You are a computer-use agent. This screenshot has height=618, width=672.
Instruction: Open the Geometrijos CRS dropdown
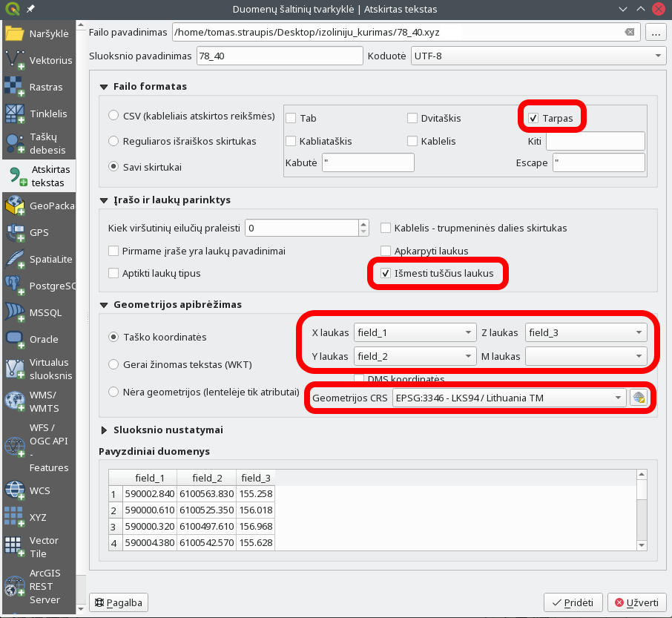[509, 398]
